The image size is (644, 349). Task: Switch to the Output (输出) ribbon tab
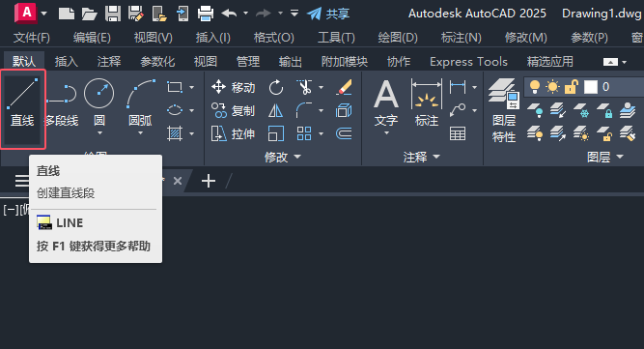click(x=291, y=62)
